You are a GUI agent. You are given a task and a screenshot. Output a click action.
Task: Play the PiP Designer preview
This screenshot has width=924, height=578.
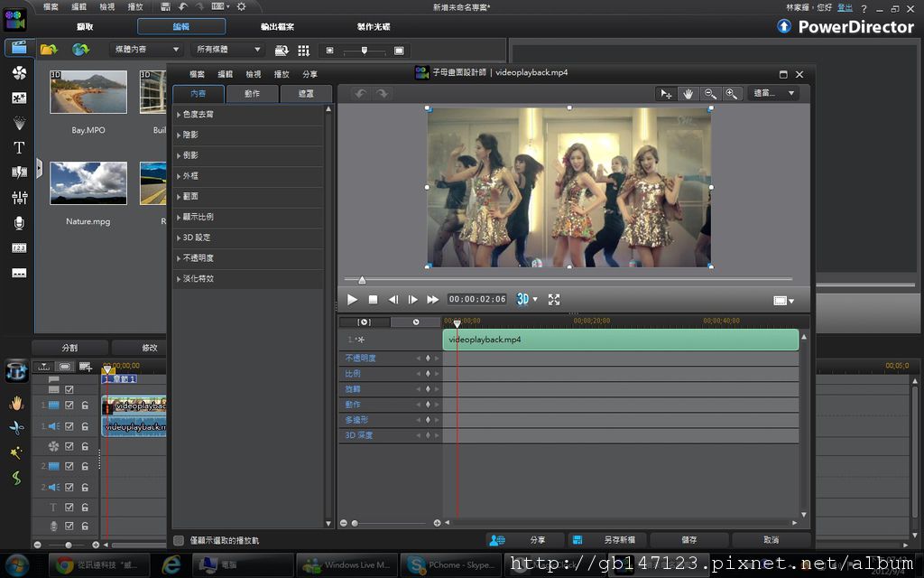click(x=352, y=300)
